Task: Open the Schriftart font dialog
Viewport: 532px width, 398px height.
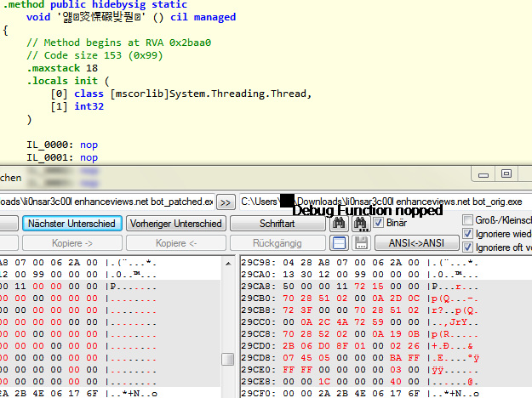Action: (x=277, y=224)
